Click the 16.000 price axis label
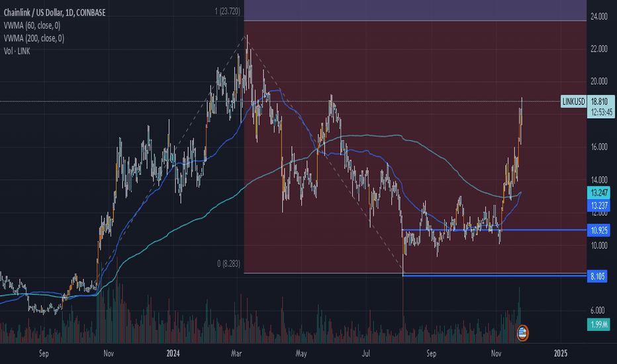The image size is (617, 364). click(599, 147)
